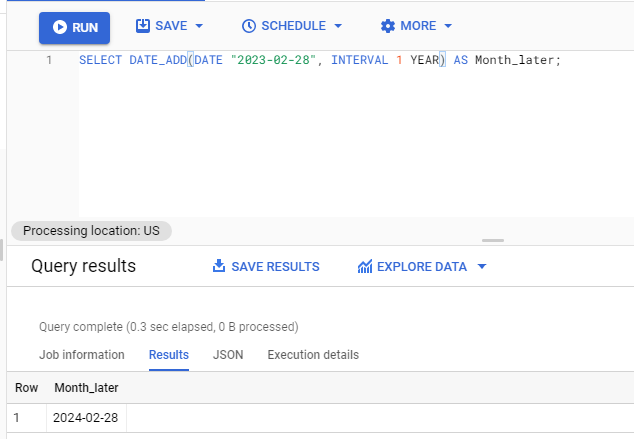This screenshot has height=439, width=634.
Task: Click the MORE gear icon
Action: tap(387, 26)
